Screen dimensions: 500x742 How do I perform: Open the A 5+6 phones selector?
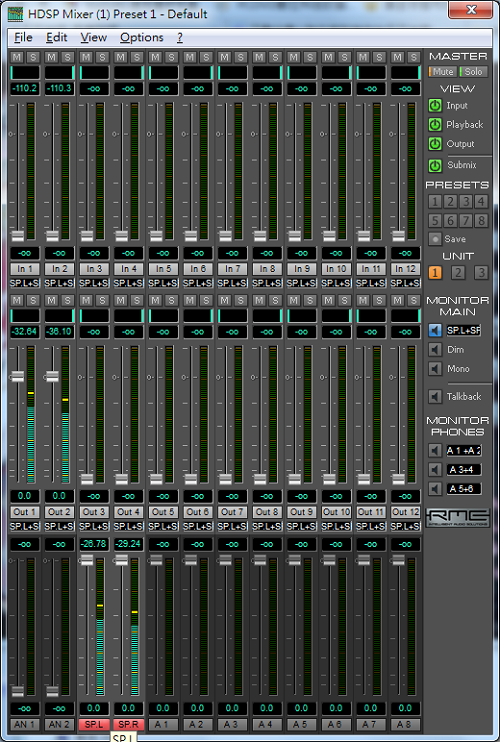464,488
